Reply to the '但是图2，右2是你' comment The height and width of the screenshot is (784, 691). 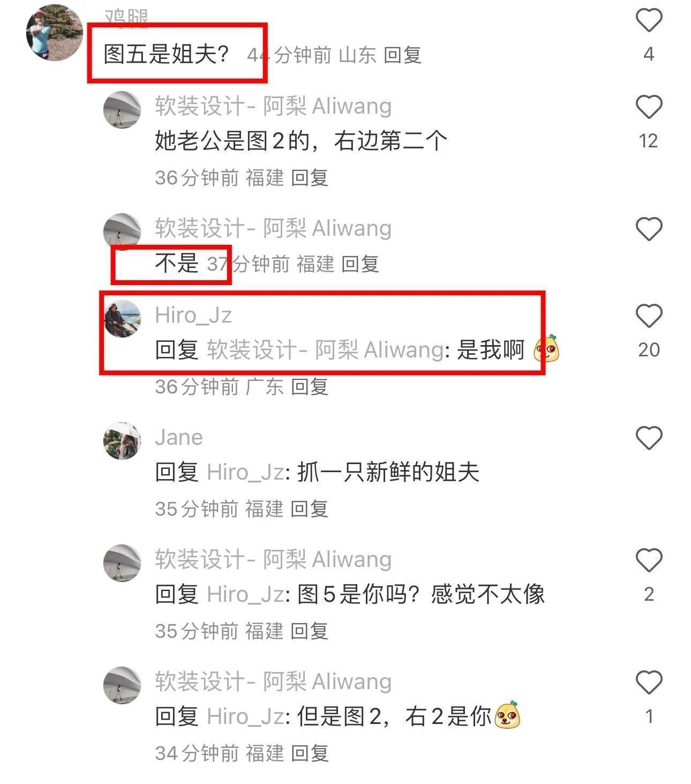point(309,753)
